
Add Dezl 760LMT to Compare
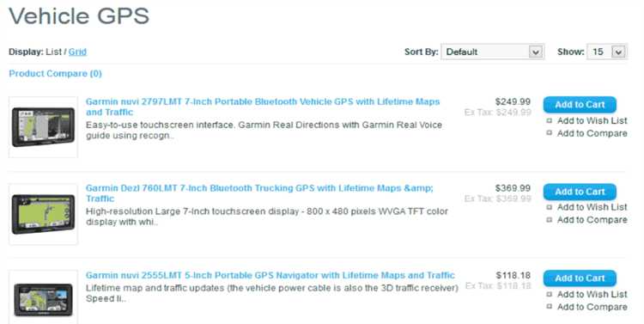pyautogui.click(x=592, y=220)
